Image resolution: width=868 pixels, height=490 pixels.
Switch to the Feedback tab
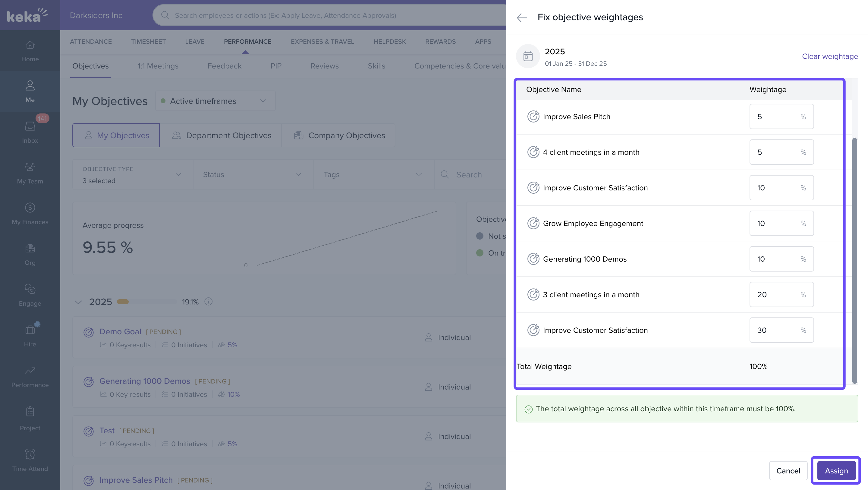224,66
